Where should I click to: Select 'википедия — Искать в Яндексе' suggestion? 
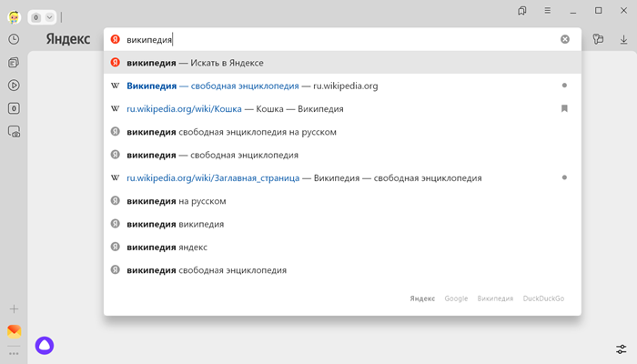342,63
